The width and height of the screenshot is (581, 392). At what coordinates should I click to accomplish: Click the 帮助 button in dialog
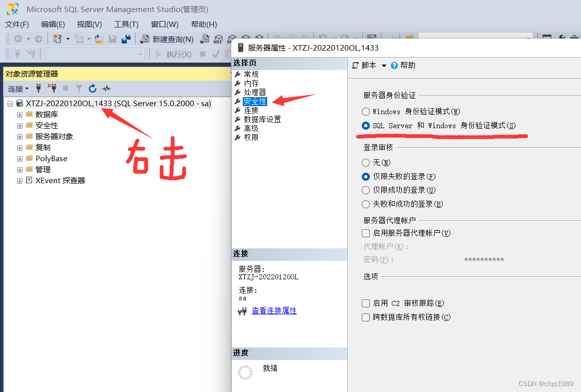coord(403,65)
